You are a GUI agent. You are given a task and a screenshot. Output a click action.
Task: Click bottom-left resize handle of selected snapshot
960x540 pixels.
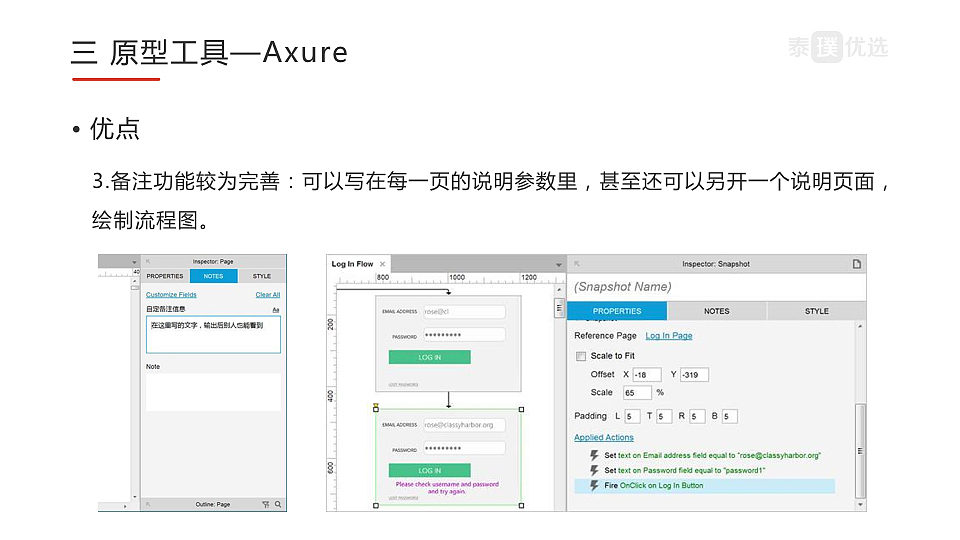[376, 506]
